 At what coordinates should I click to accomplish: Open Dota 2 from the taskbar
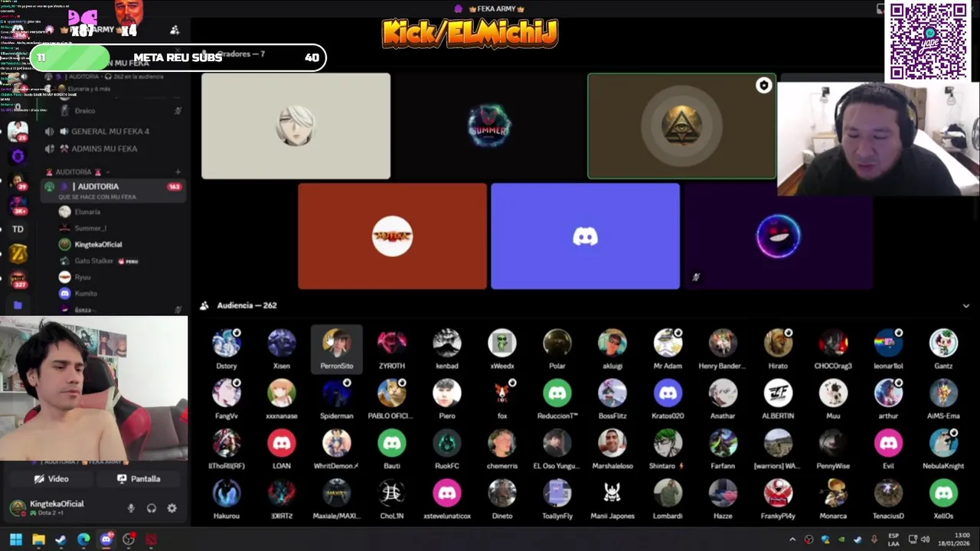point(151,540)
